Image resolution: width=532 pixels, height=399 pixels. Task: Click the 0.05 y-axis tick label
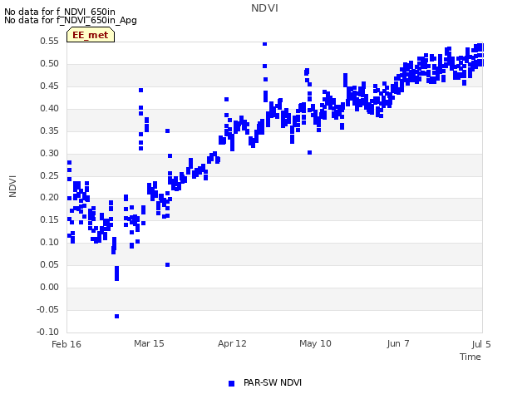[50, 264]
